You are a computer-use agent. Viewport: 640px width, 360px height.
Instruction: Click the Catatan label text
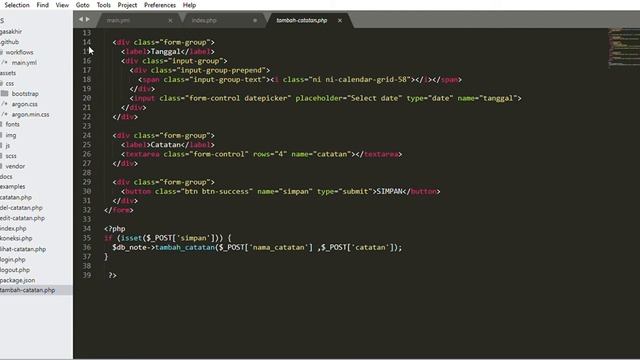pos(165,145)
